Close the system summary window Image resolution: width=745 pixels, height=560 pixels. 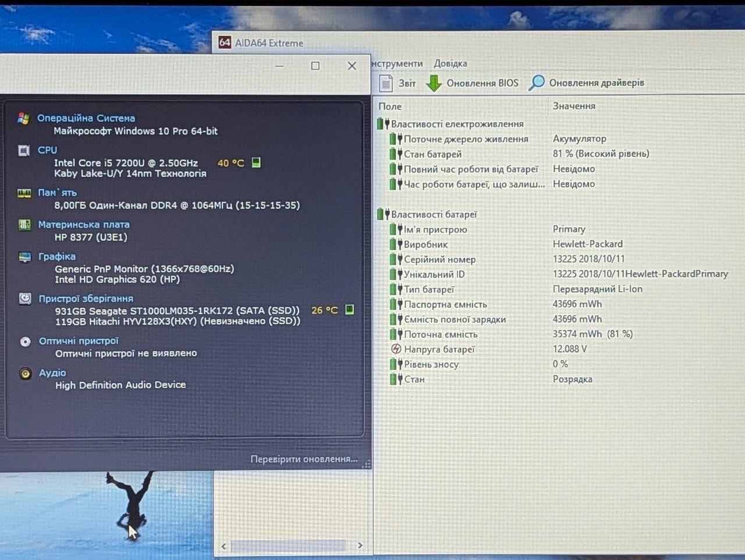tap(352, 66)
